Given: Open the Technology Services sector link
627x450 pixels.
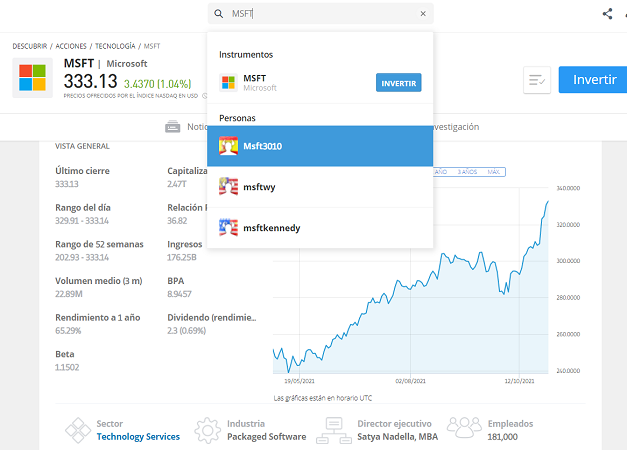Looking at the screenshot, I should [x=138, y=437].
